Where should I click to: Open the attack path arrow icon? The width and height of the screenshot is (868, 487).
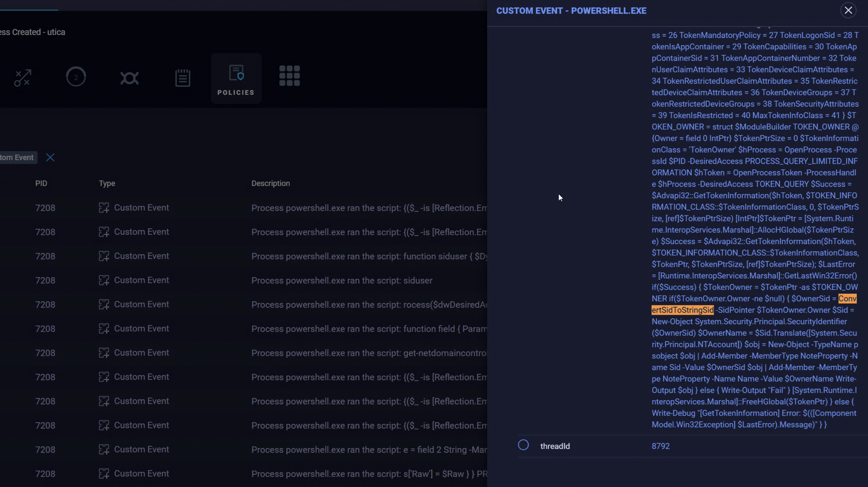(22, 78)
